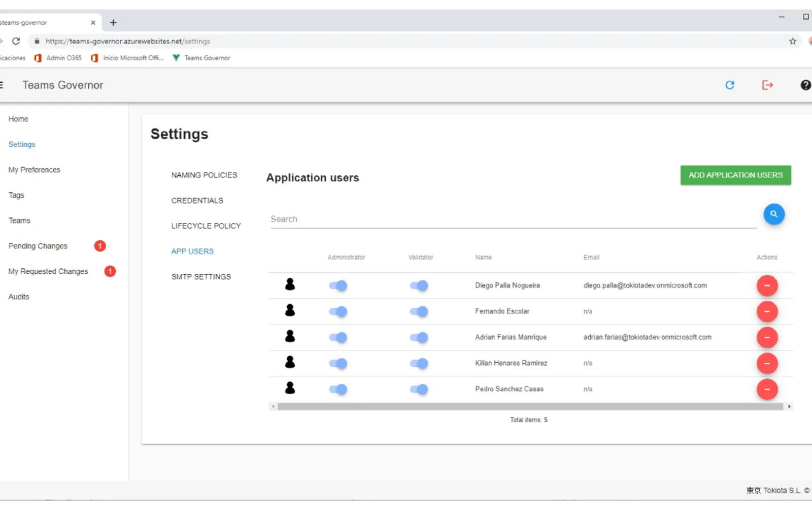
Task: Open Lifecycle Policy settings section
Action: [x=206, y=226]
